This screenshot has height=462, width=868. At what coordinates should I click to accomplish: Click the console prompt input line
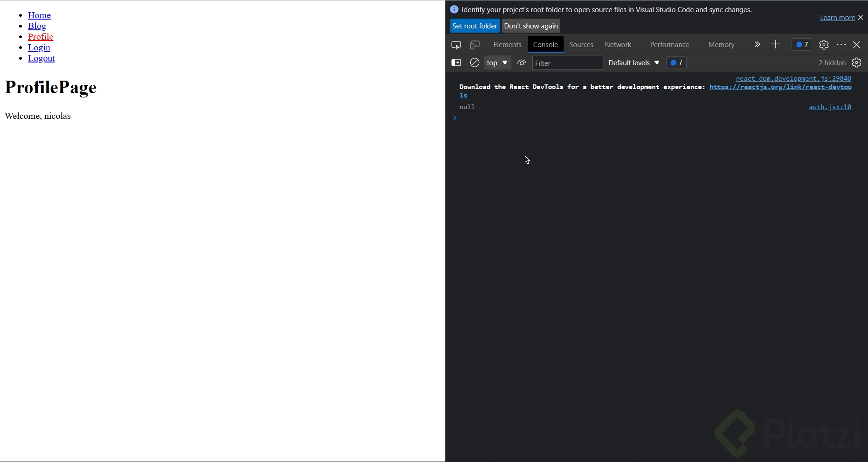pyautogui.click(x=656, y=118)
